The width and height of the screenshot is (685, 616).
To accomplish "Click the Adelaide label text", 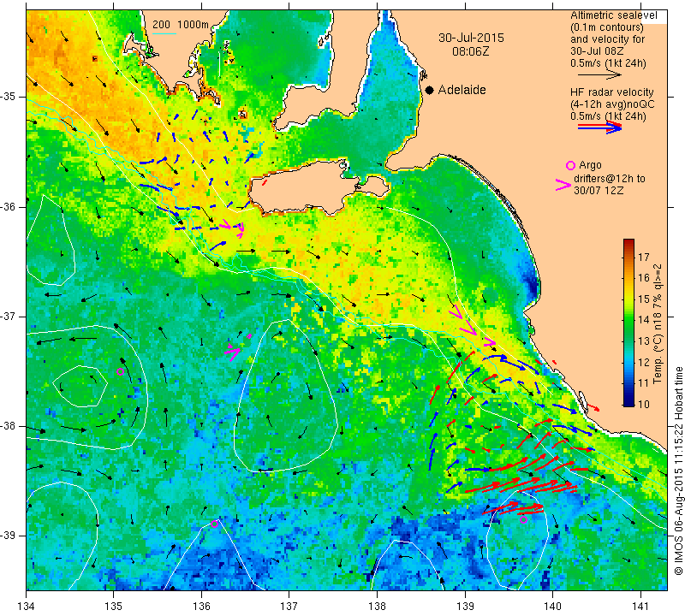I will 462,90.
